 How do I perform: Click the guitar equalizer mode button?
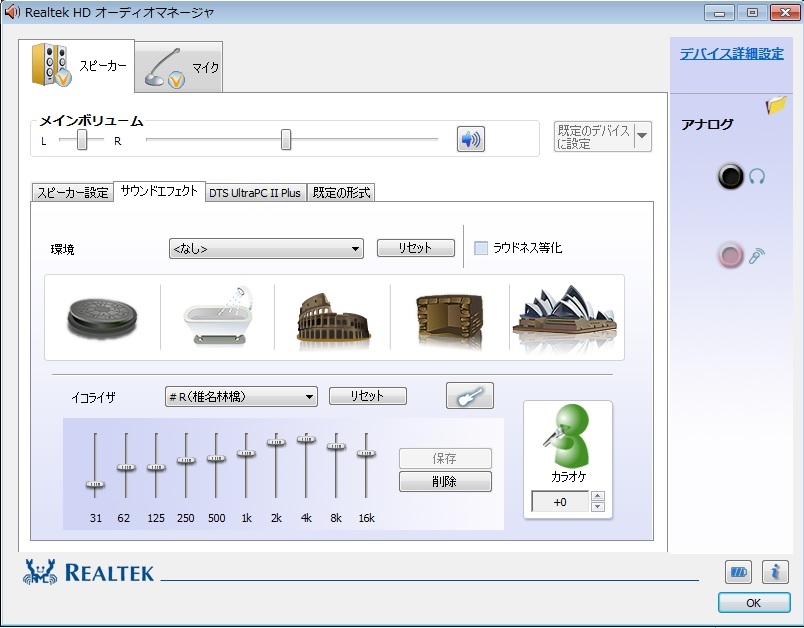[x=470, y=396]
